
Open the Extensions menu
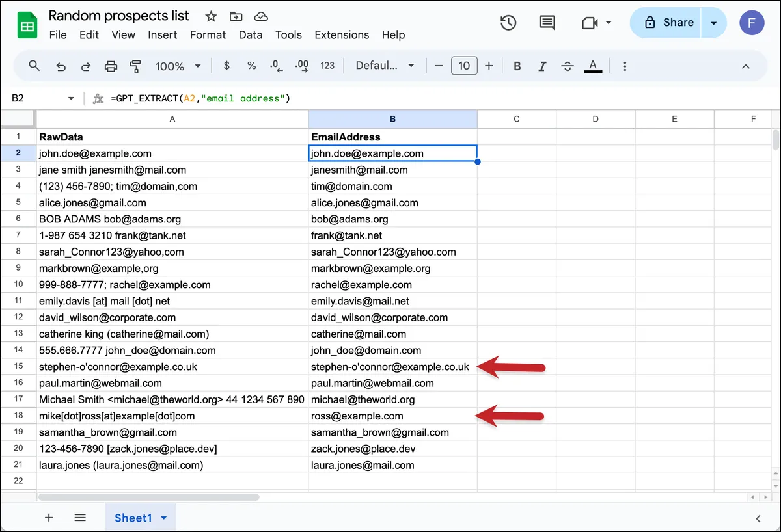click(342, 35)
